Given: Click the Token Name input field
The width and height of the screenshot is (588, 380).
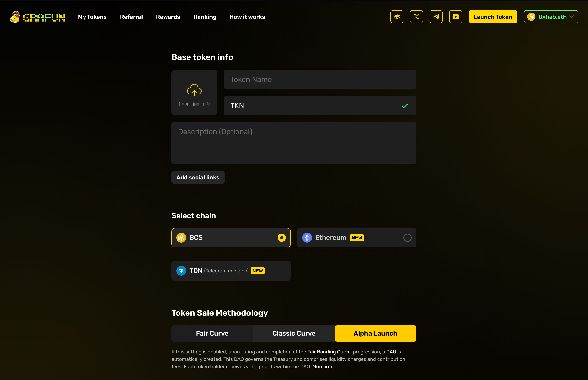Looking at the screenshot, I should [x=320, y=80].
